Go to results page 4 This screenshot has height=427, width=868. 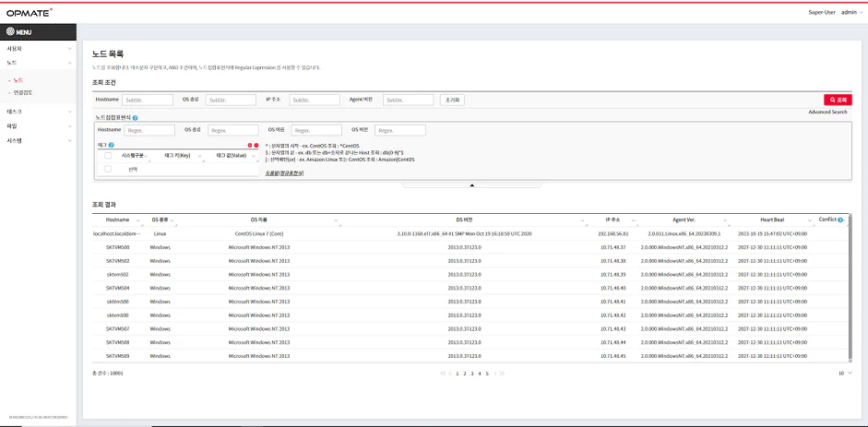coord(480,374)
